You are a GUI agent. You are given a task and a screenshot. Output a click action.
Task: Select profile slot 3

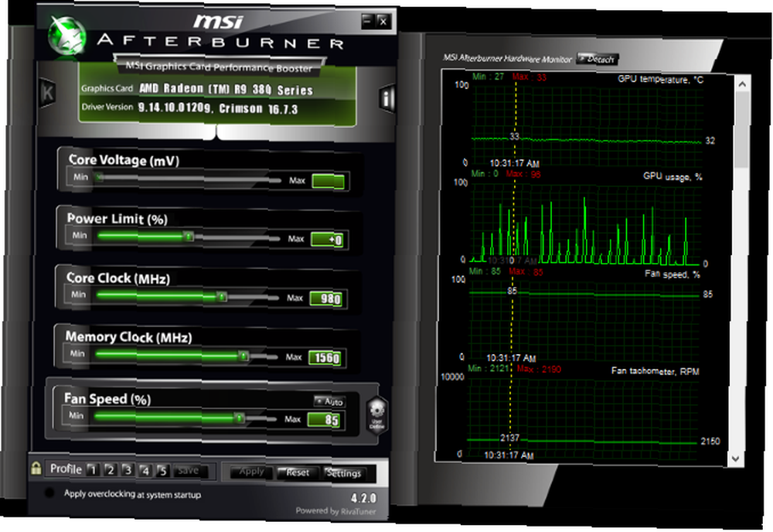point(128,470)
